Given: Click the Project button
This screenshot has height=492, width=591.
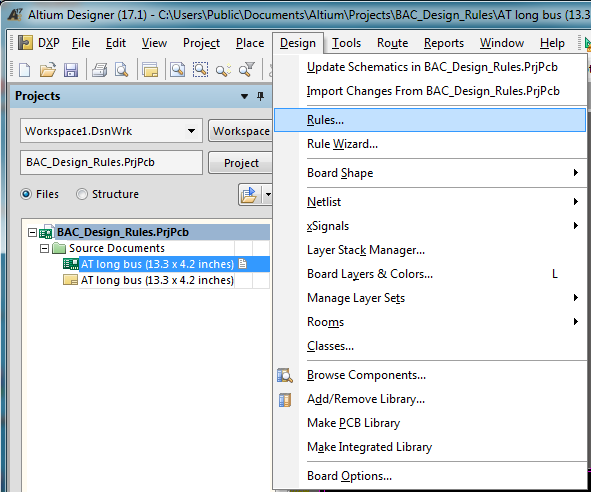Looking at the screenshot, I should [240, 163].
